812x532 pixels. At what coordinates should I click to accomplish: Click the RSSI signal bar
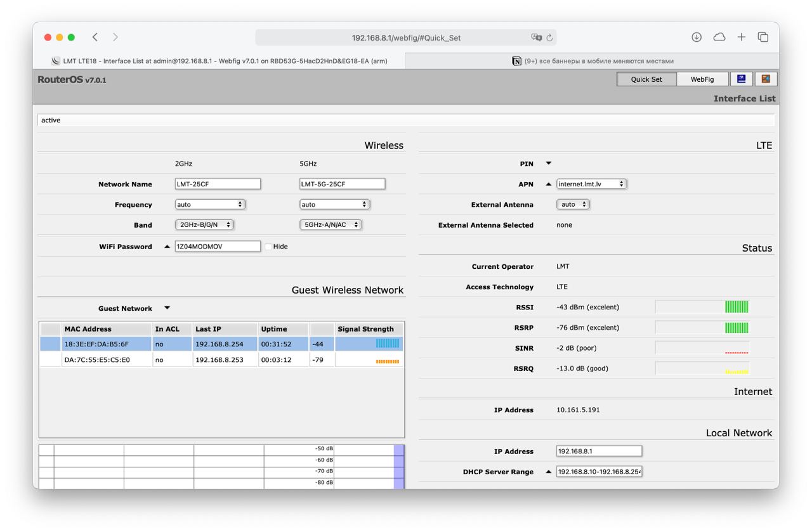coord(702,307)
